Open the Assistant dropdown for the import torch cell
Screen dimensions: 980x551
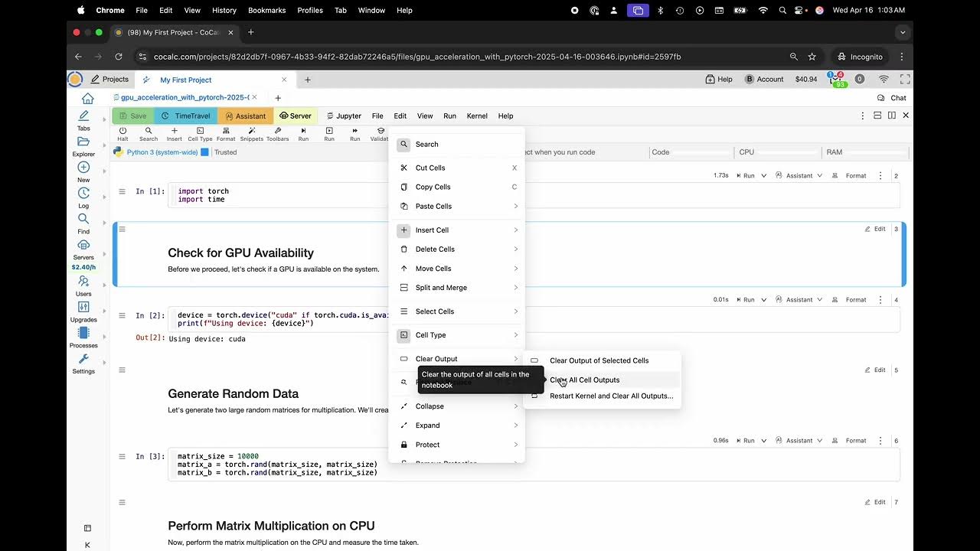(x=799, y=176)
